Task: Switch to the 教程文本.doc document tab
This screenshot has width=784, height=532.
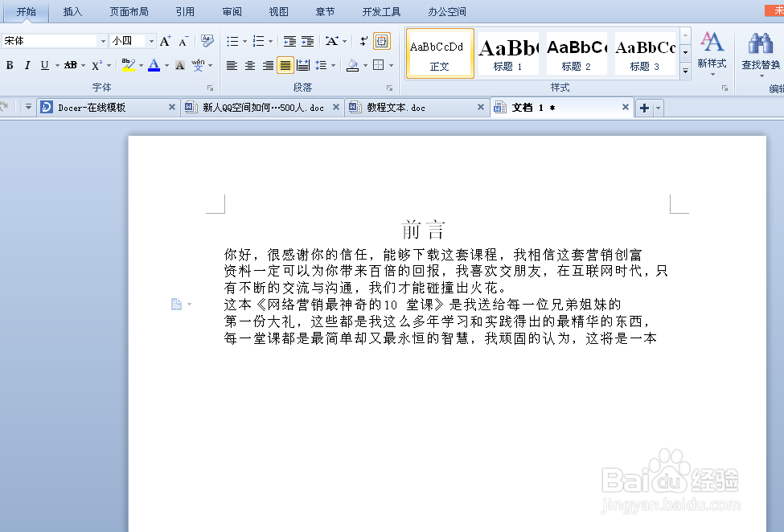Action: 411,105
